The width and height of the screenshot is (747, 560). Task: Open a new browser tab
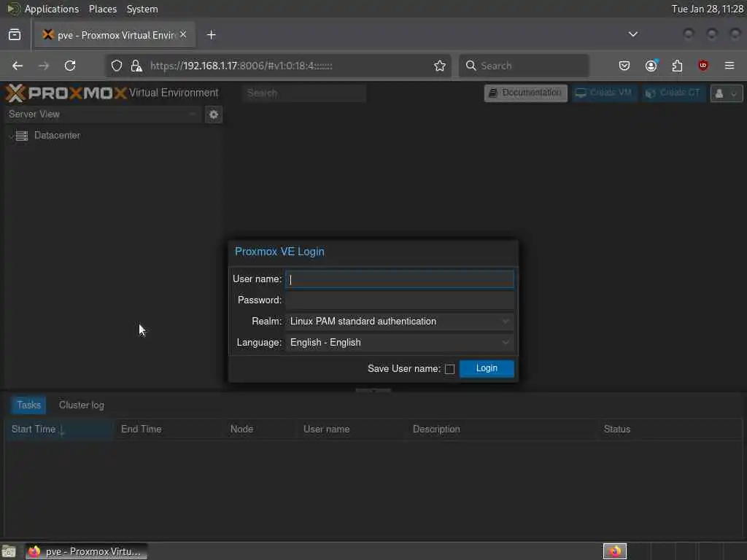pyautogui.click(x=212, y=35)
